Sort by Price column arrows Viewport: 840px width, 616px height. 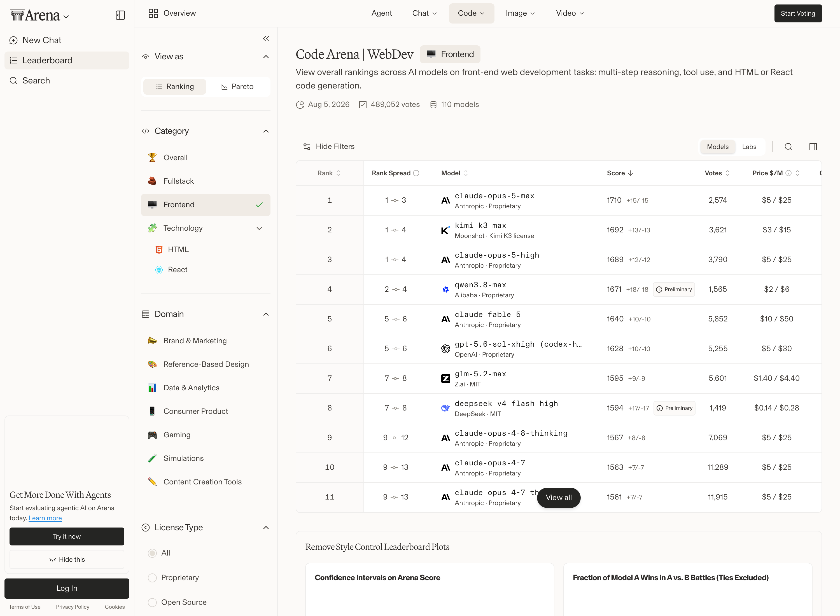pyautogui.click(x=797, y=173)
